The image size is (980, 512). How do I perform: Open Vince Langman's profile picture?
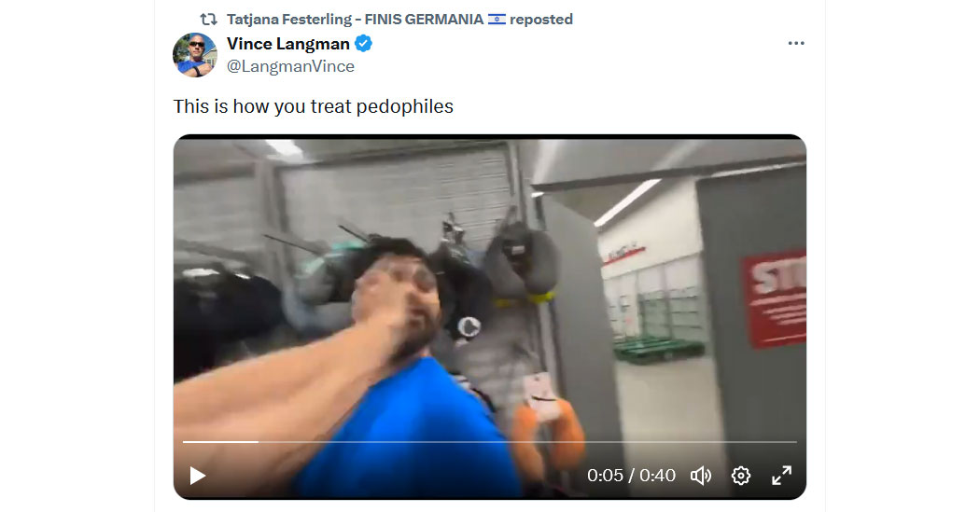pos(195,55)
